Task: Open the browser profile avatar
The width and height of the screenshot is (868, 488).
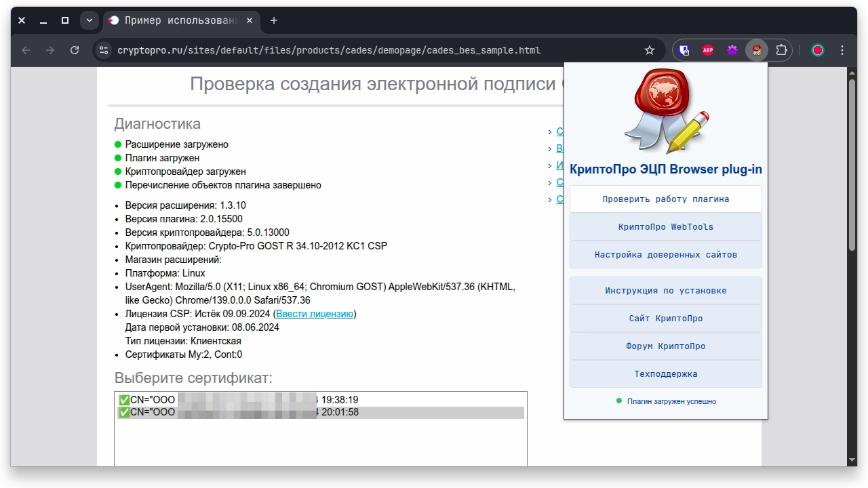Action: tap(818, 50)
